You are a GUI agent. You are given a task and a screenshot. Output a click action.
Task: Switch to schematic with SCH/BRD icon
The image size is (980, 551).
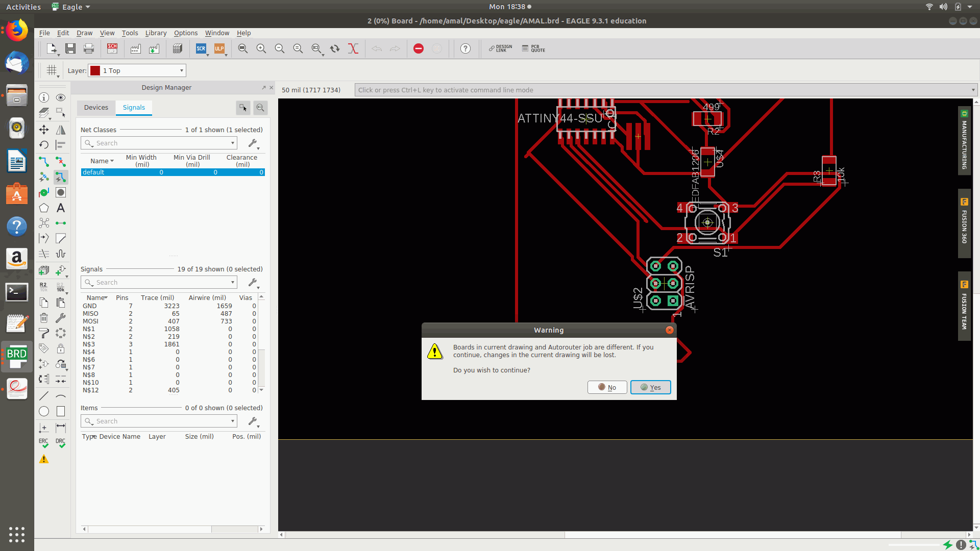(x=112, y=48)
